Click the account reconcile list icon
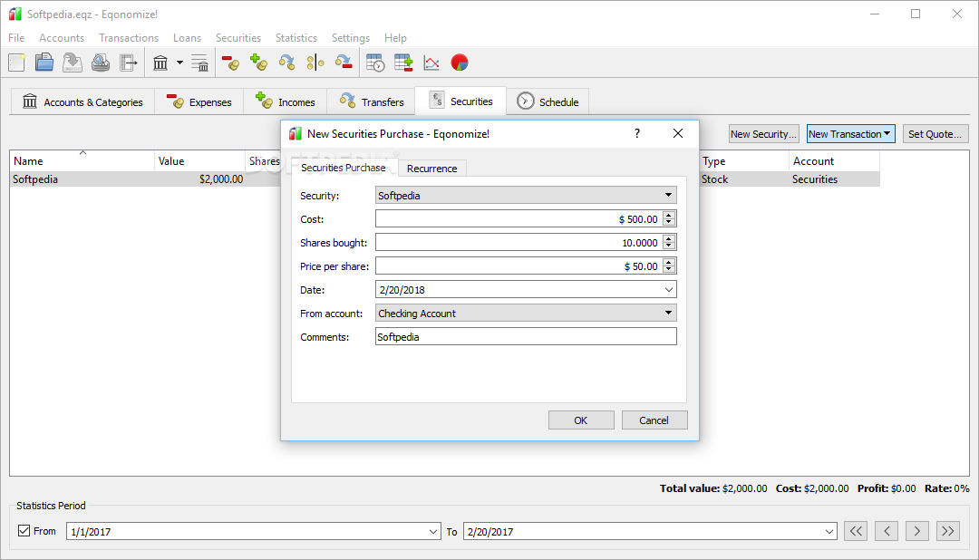Viewport: 979px width, 560px height. pyautogui.click(x=199, y=63)
